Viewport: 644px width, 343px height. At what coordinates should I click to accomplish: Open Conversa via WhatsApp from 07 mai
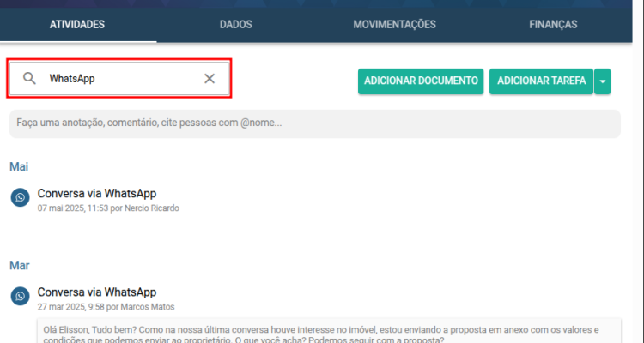97,193
